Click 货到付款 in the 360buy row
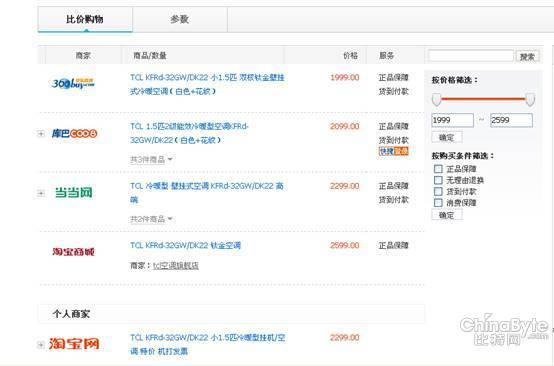 click(394, 92)
